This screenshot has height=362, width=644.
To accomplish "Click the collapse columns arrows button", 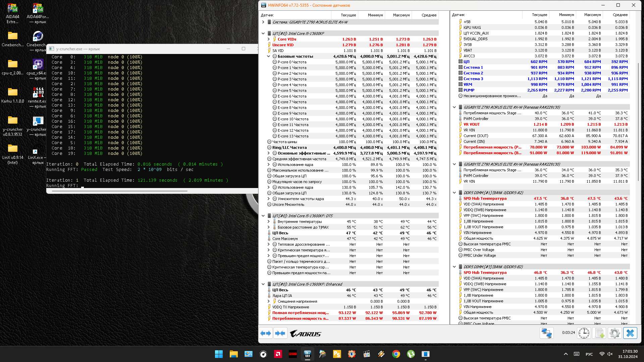I will click(280, 334).
